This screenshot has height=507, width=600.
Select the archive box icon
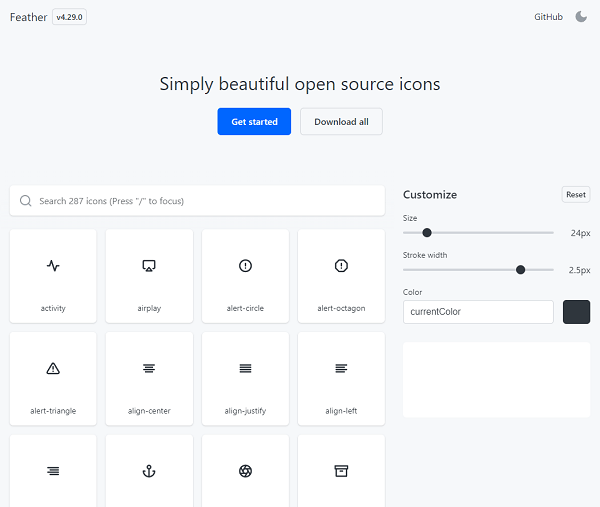coord(341,471)
